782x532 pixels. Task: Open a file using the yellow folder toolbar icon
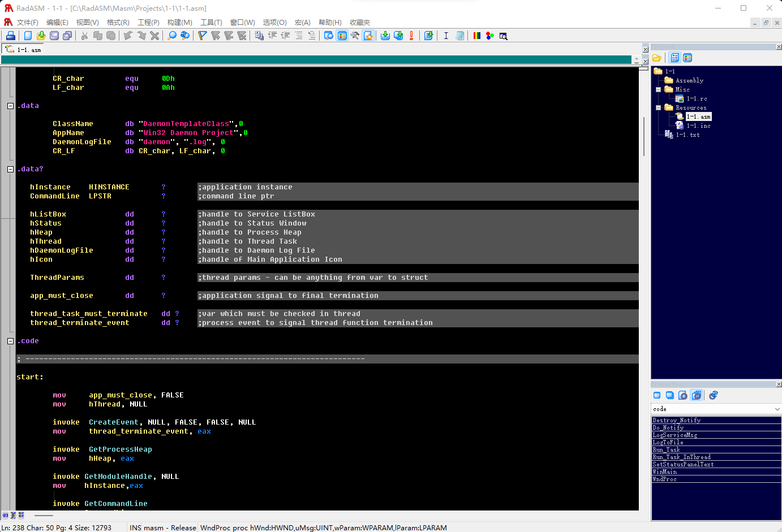tap(41, 36)
